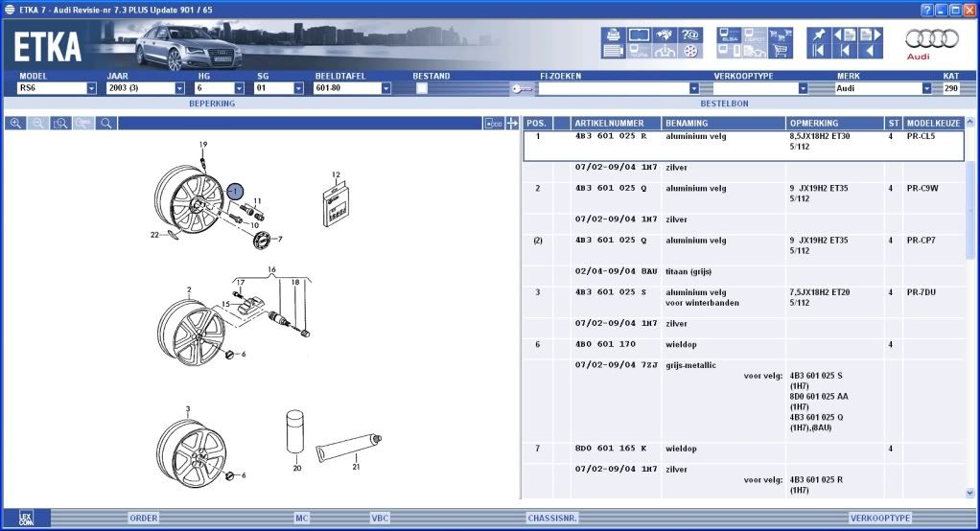Click the handshake icon in the toolbar
980x531 pixels.
664,35
